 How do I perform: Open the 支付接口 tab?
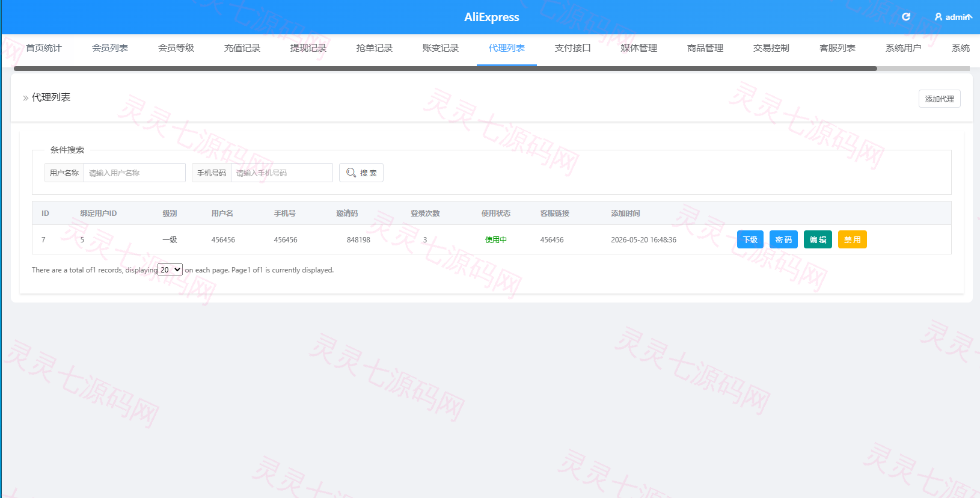(573, 48)
